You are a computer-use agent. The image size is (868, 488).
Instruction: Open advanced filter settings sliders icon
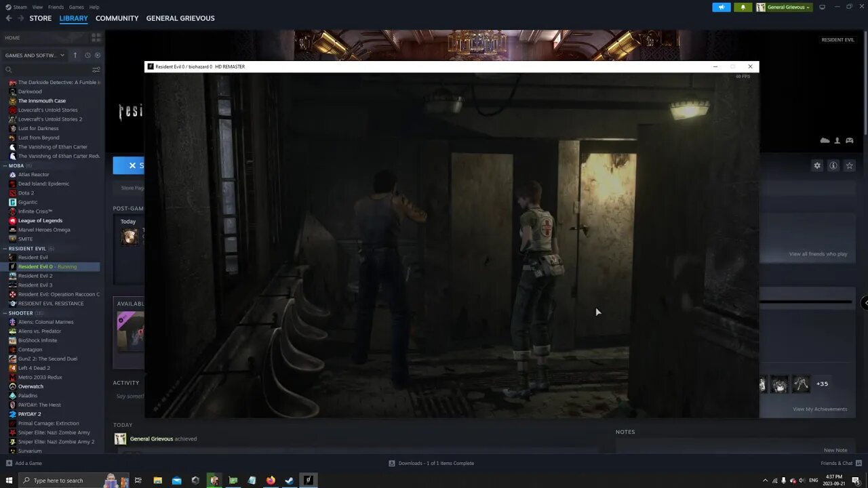tap(96, 70)
